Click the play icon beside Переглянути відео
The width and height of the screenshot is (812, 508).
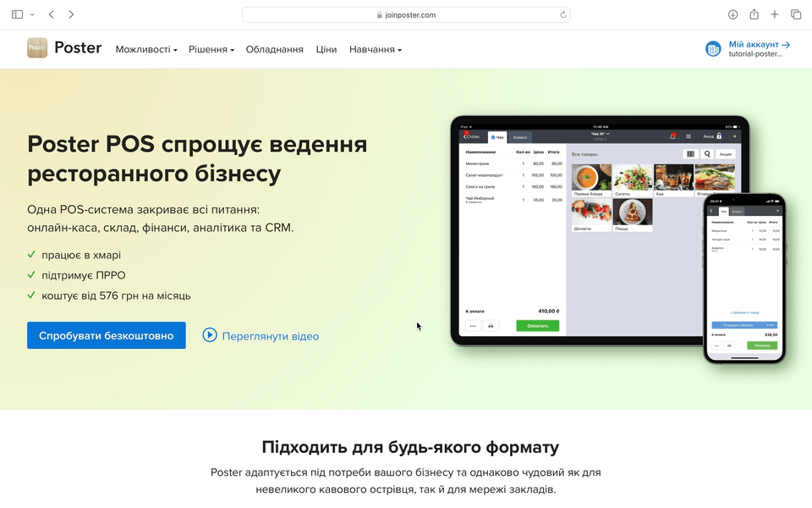[210, 336]
